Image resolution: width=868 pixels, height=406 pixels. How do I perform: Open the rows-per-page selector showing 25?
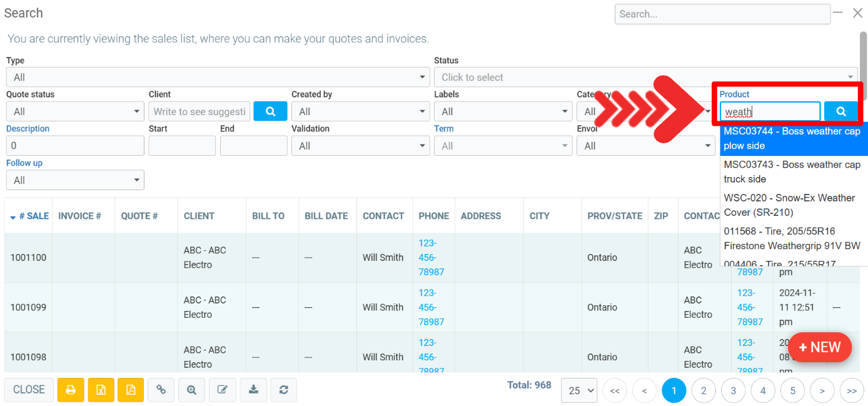(x=579, y=390)
